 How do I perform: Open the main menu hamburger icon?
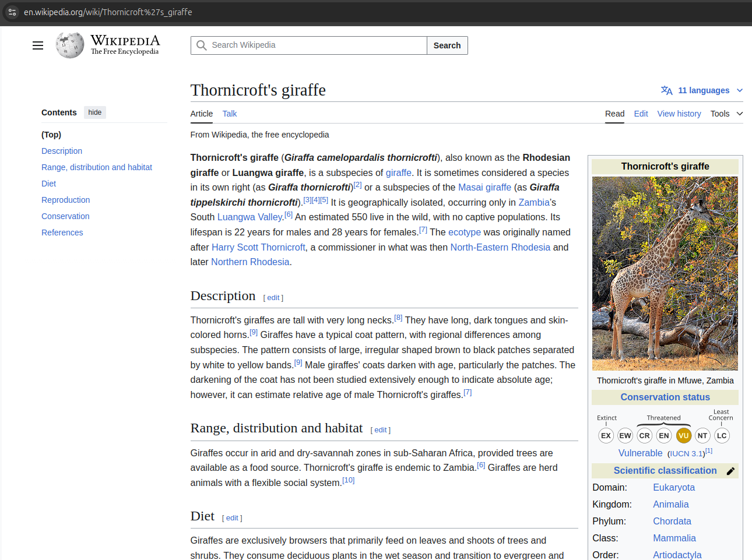pyautogui.click(x=37, y=45)
